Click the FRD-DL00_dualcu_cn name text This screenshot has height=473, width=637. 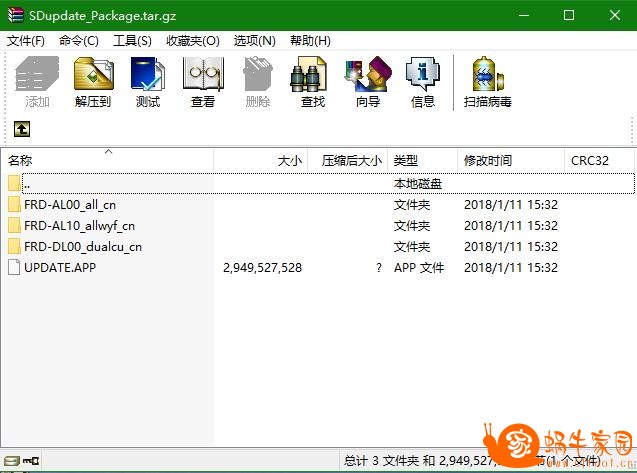[x=83, y=247]
